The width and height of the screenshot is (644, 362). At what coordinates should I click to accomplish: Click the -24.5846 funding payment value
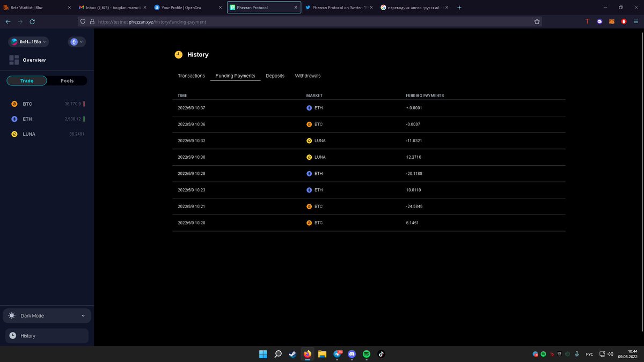click(415, 206)
